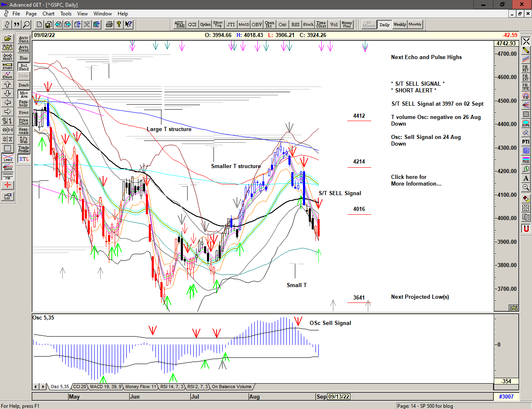Click the Elliott wave tool icon

pyautogui.click(x=7, y=75)
